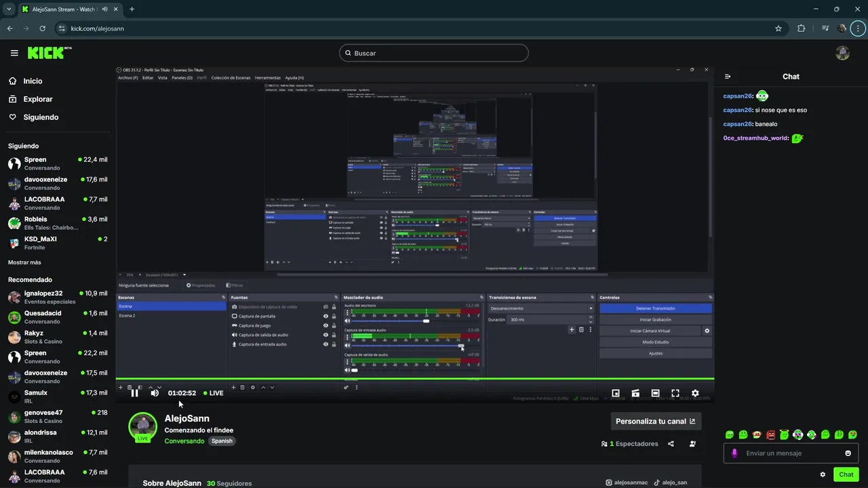868x488 pixels.
Task: Open the user avatar menu top right
Action: tap(842, 53)
